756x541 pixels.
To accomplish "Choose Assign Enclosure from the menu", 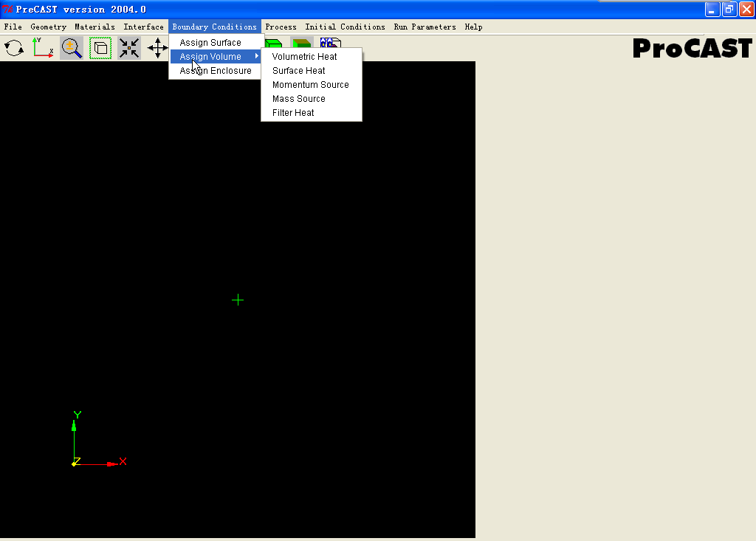I will [x=215, y=70].
